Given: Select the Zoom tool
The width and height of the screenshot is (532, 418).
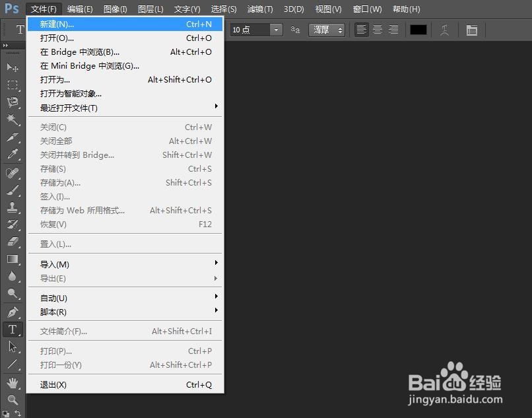Looking at the screenshot, I should pyautogui.click(x=13, y=400).
